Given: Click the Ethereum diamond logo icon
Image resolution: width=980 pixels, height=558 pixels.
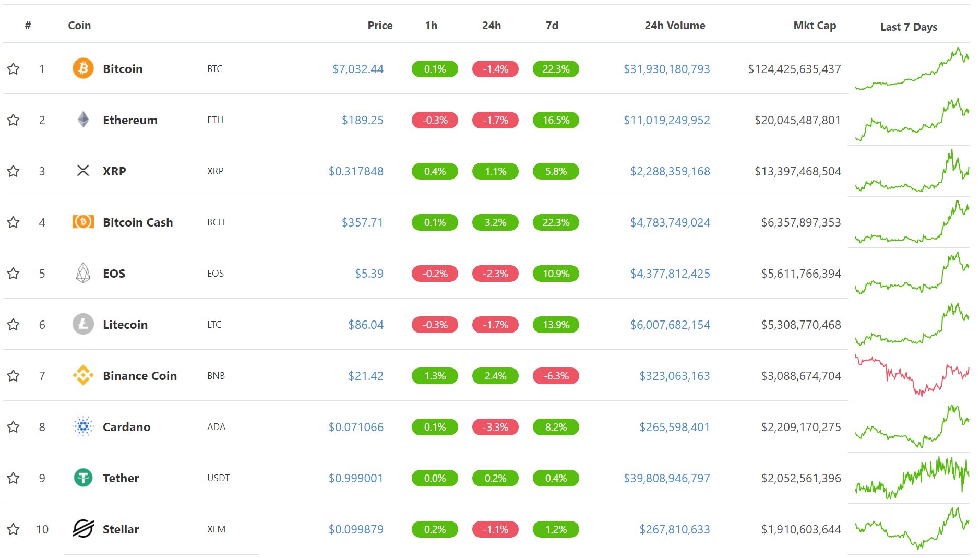Looking at the screenshot, I should click(83, 120).
